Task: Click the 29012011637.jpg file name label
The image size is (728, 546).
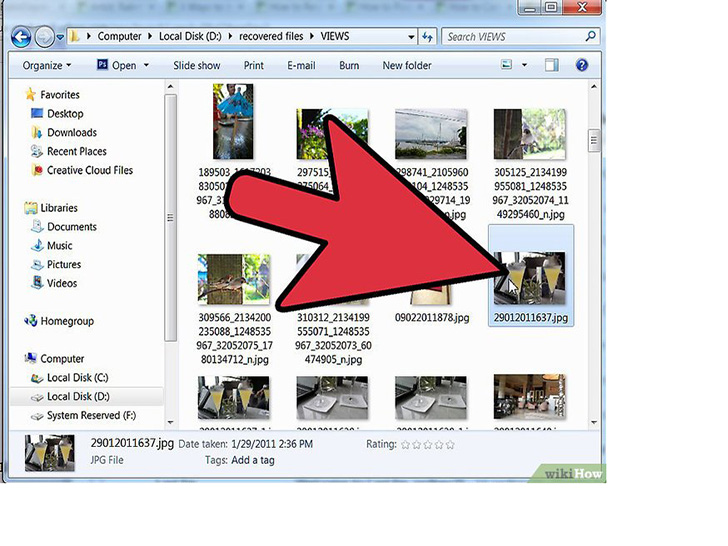Action: [x=531, y=318]
